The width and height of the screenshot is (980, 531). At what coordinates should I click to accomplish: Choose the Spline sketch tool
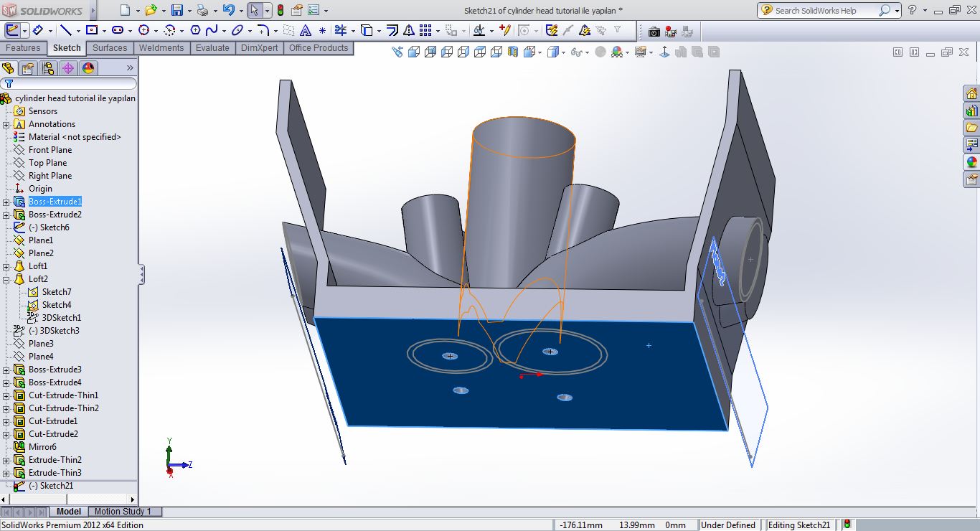pos(212,30)
